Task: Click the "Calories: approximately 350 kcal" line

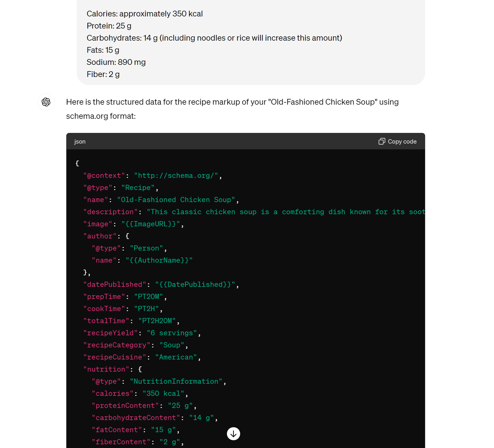Action: point(145,14)
